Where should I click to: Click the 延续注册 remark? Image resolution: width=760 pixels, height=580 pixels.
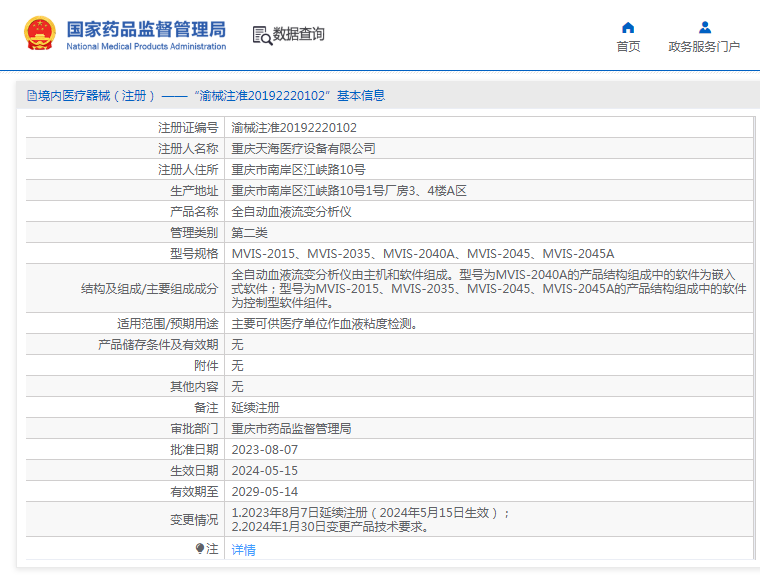[255, 408]
